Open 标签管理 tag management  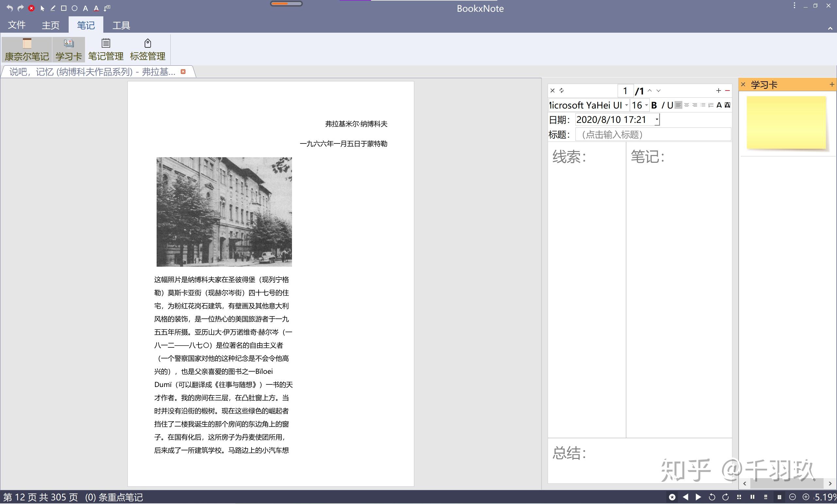point(147,49)
